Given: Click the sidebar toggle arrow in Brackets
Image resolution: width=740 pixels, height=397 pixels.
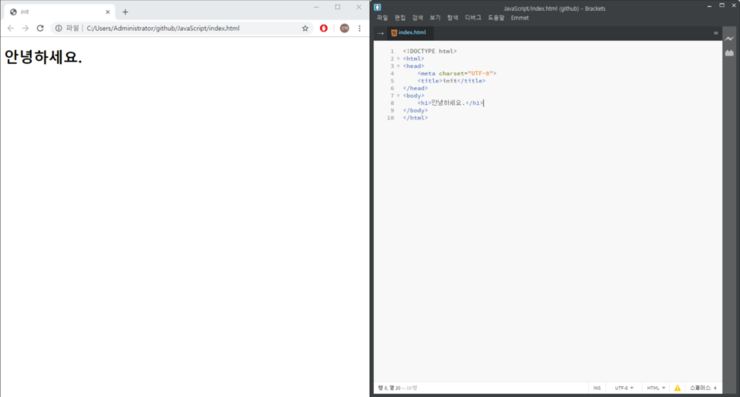Looking at the screenshot, I should point(380,33).
